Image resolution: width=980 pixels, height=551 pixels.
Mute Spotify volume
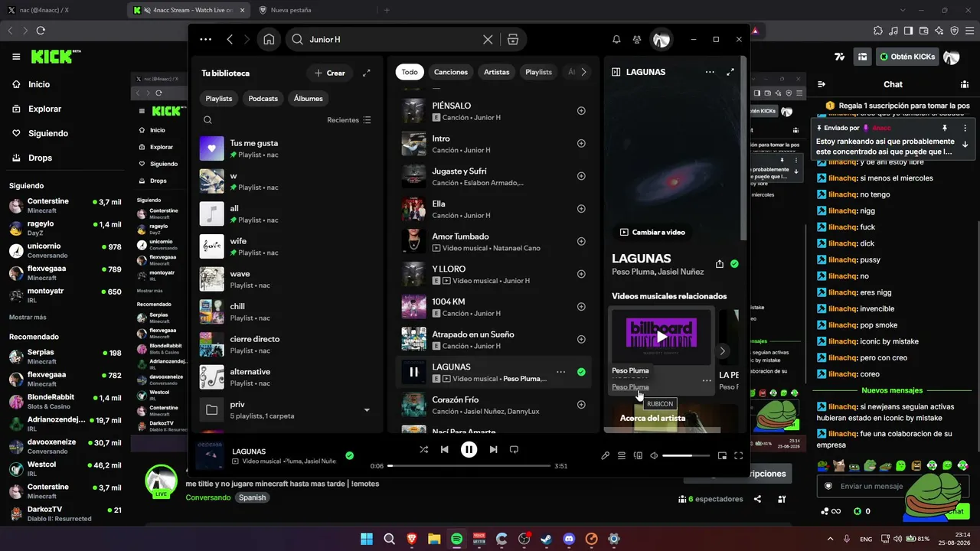coord(654,456)
